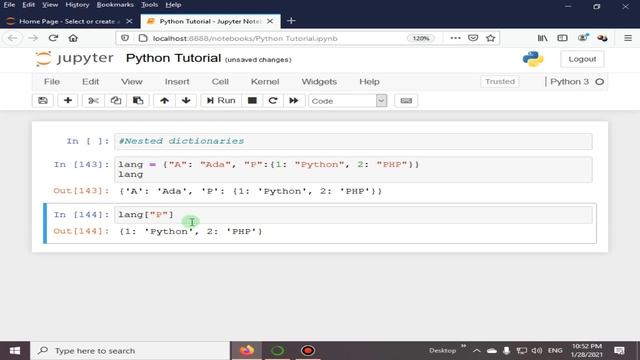Select Out[144] output text
Viewport: 640px width, 360px height.
[191, 231]
